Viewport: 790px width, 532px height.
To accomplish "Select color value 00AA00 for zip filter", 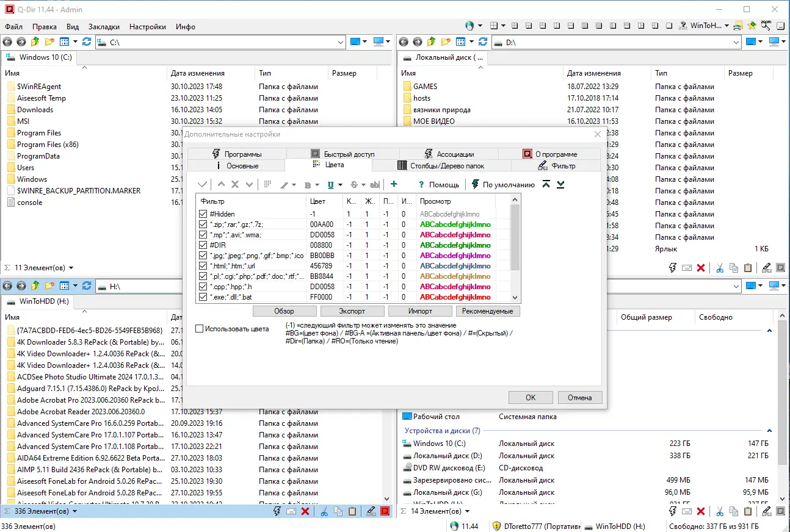I will click(x=322, y=225).
